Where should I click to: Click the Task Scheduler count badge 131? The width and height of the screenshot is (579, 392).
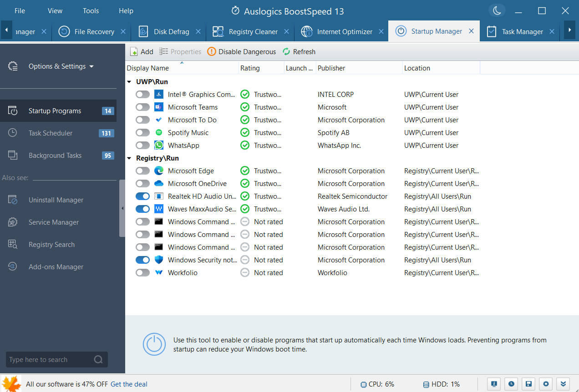coord(107,133)
